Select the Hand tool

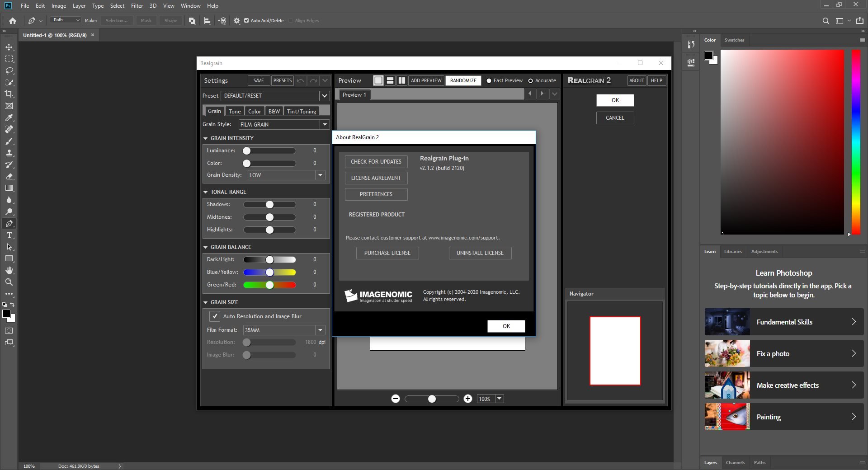(x=9, y=270)
